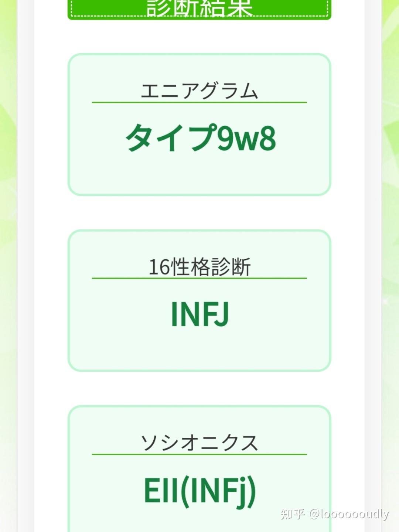Click the green underline beneath ソシオニクス
This screenshot has width=399, height=532.
pos(199,454)
